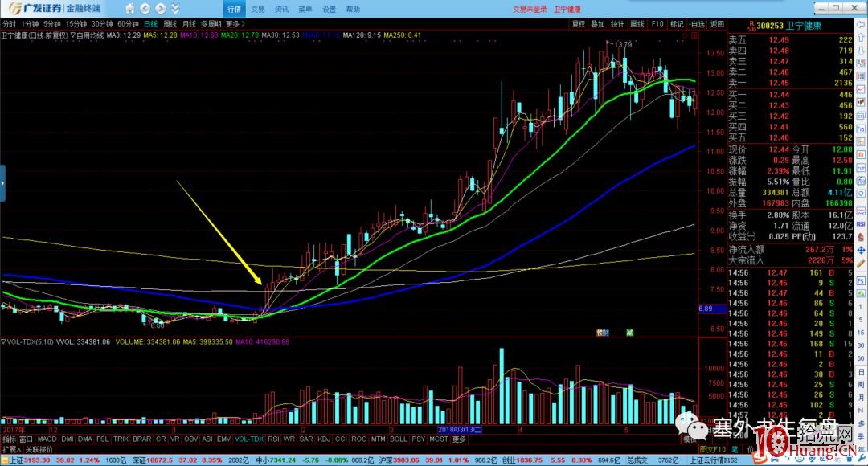Select the KDJ indicator tab
The width and height of the screenshot is (868, 466).
click(324, 439)
